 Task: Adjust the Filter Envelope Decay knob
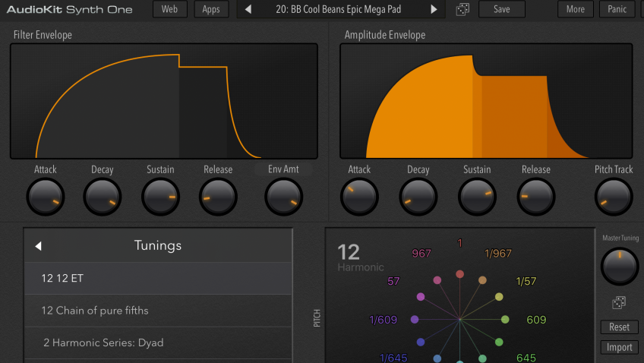tap(103, 197)
